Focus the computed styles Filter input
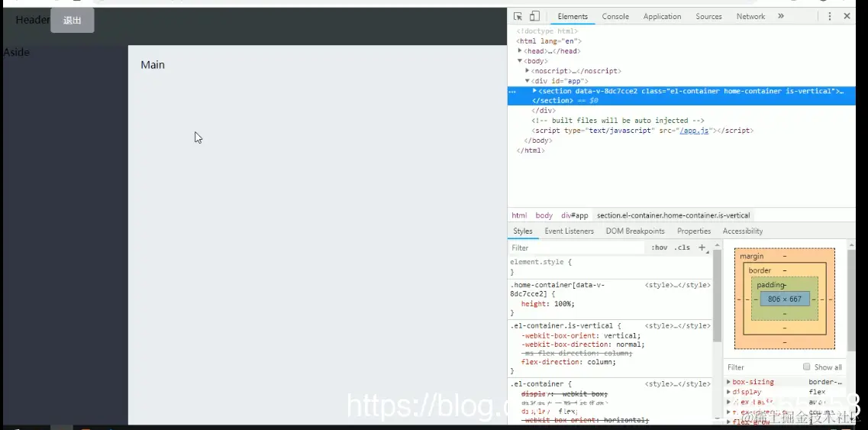Image resolution: width=868 pixels, height=430 pixels. pos(761,367)
